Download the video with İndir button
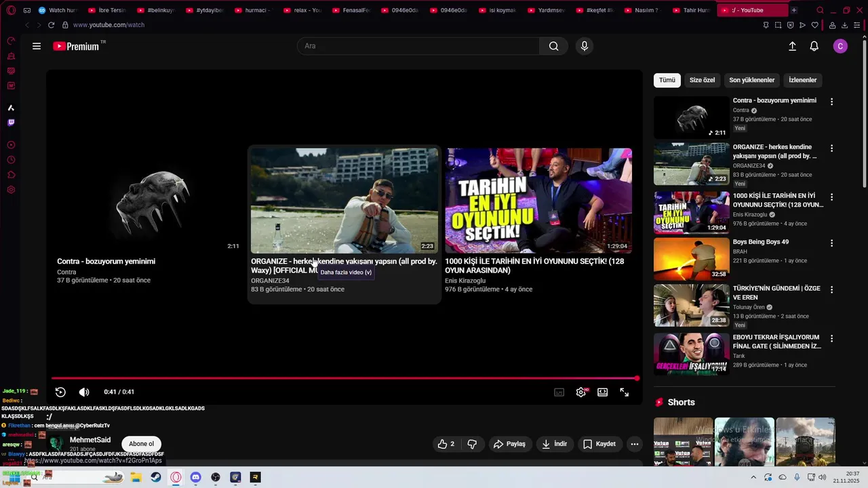 click(x=555, y=444)
